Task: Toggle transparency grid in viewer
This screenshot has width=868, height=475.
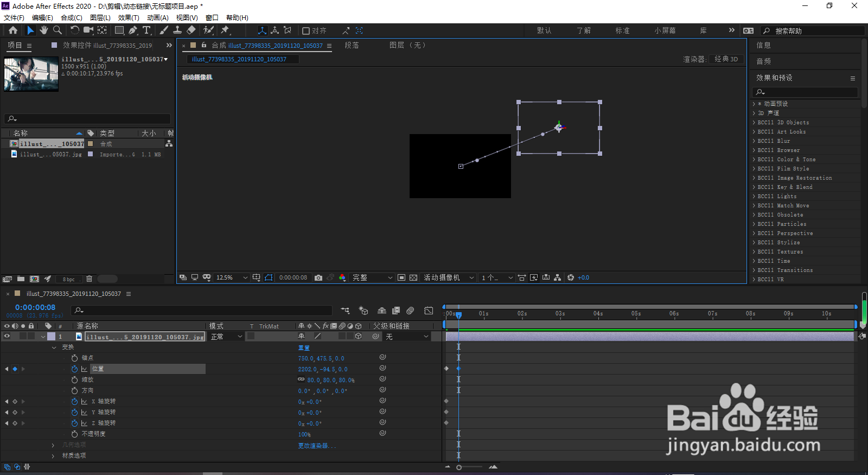Action: (x=413, y=277)
